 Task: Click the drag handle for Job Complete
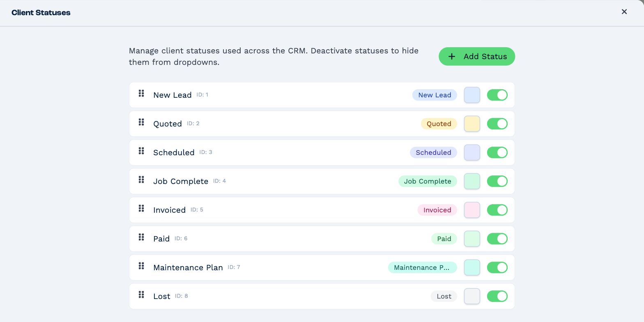pos(141,179)
